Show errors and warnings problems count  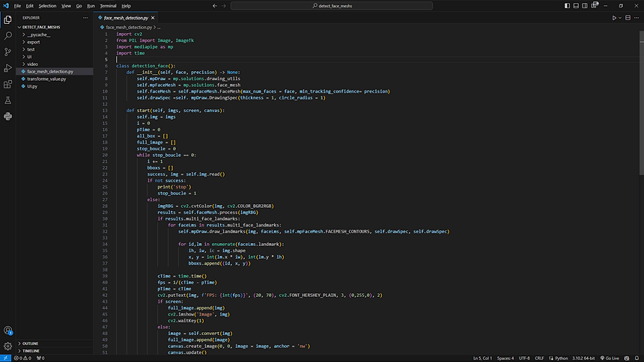click(22, 358)
